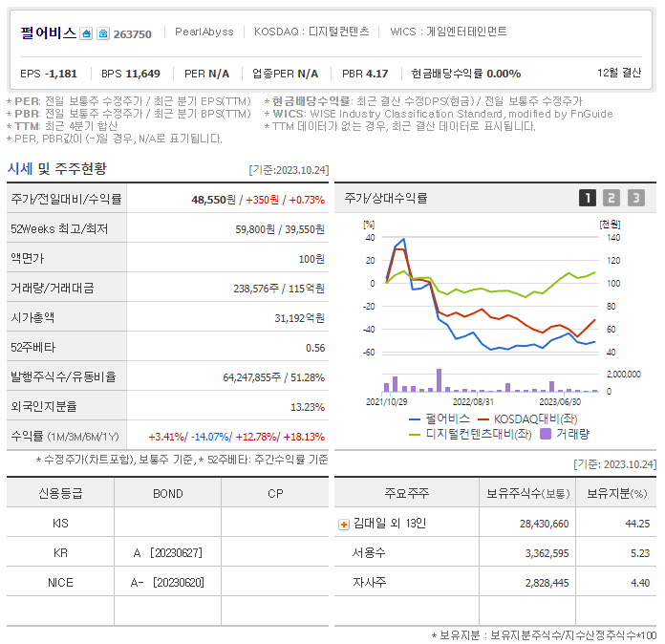This screenshot has width=665, height=644.
Task: Select the EPS value -1,181
Action: coord(60,74)
